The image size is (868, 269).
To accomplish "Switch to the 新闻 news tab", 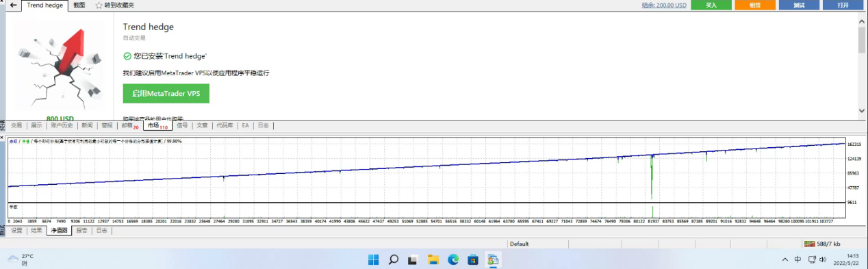I will point(87,125).
